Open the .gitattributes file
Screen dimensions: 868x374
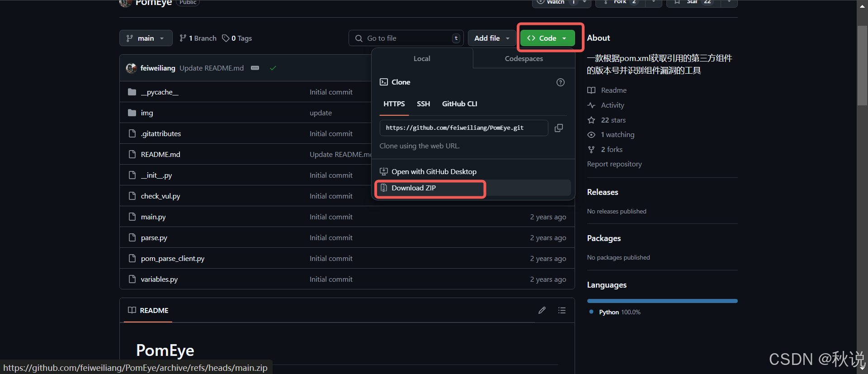coord(161,133)
